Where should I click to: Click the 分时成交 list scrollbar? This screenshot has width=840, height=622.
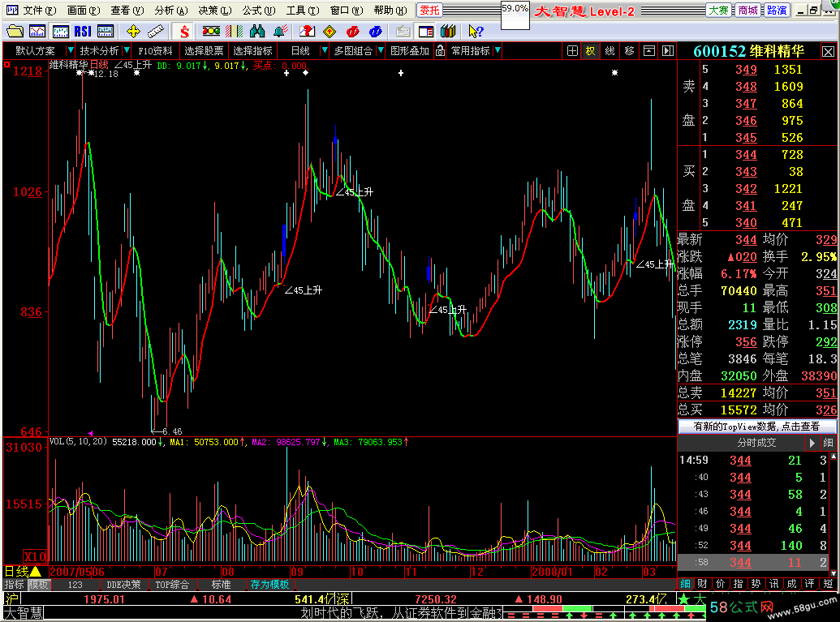pos(833,513)
